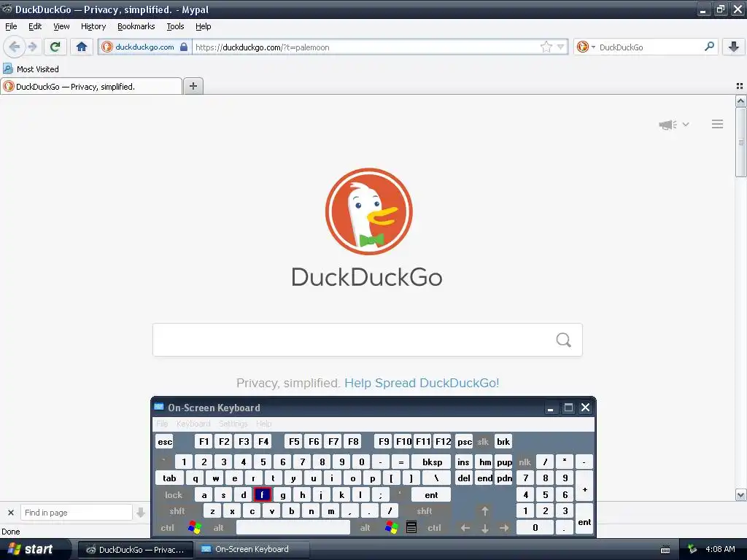747x560 pixels.
Task: Open the downloads arrow button
Action: point(734,47)
